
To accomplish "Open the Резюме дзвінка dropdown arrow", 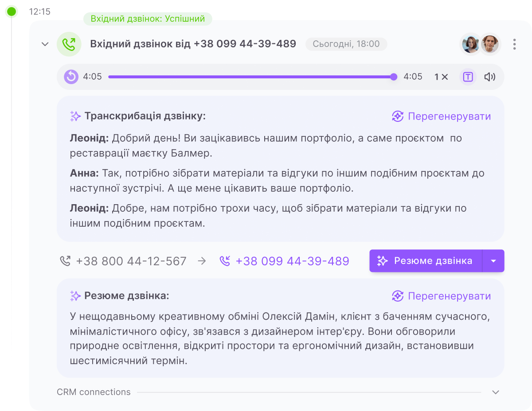I will pyautogui.click(x=493, y=261).
